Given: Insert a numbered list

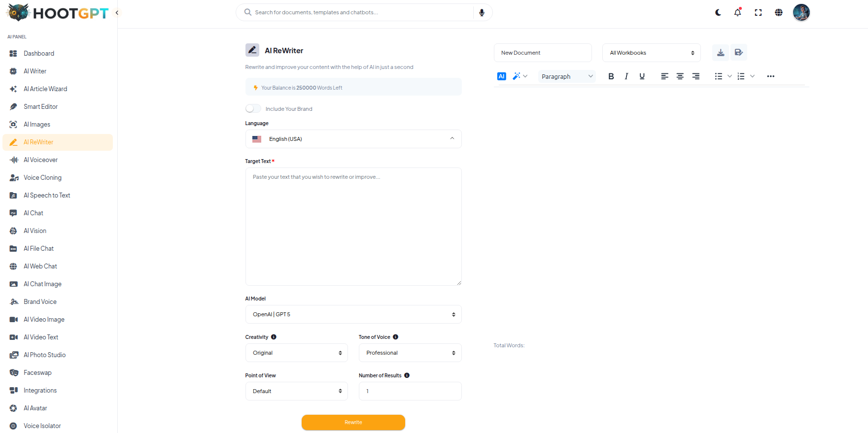Looking at the screenshot, I should tap(741, 76).
